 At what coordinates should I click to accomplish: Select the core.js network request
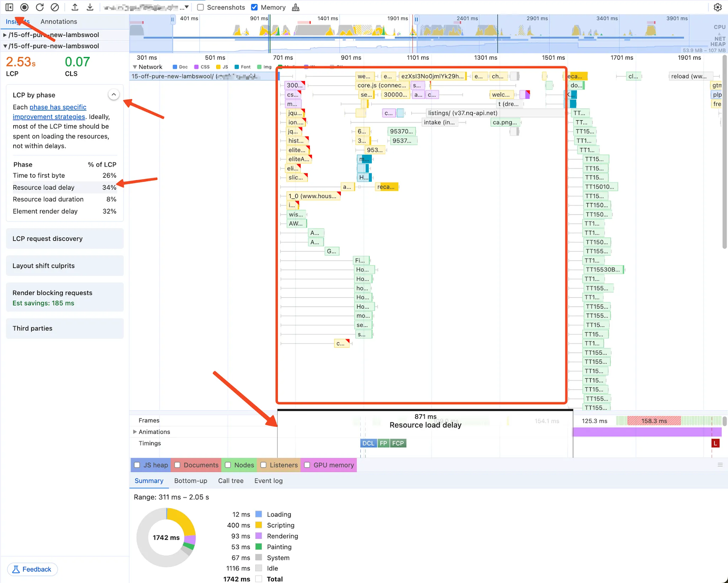point(382,85)
